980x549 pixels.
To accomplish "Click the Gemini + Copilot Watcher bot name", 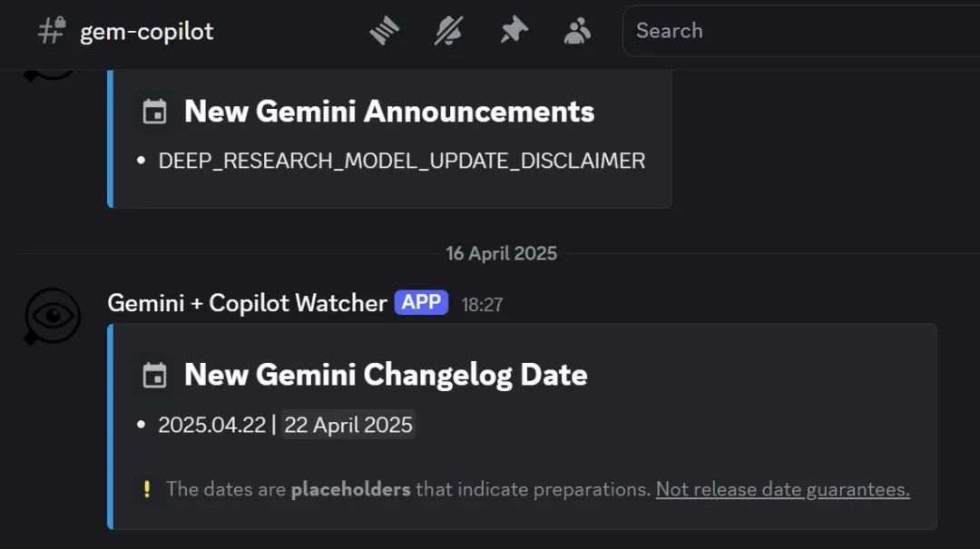I will (x=245, y=302).
